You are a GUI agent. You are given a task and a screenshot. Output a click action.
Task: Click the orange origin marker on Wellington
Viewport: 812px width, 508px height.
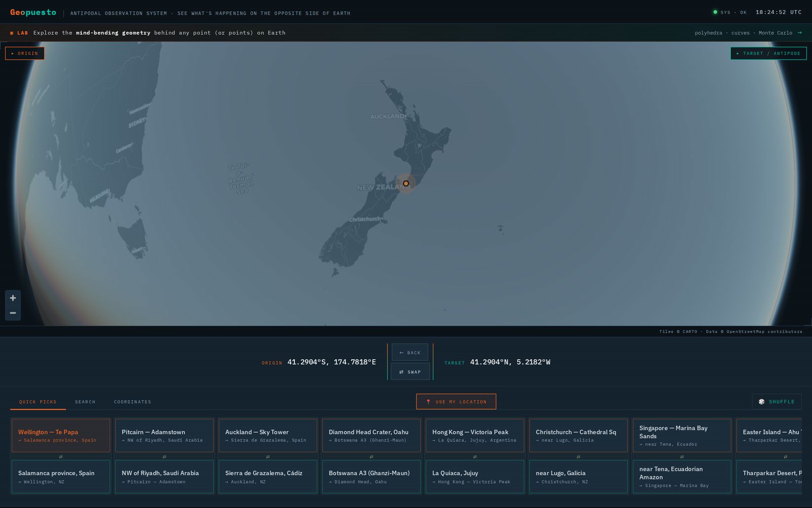click(x=405, y=183)
